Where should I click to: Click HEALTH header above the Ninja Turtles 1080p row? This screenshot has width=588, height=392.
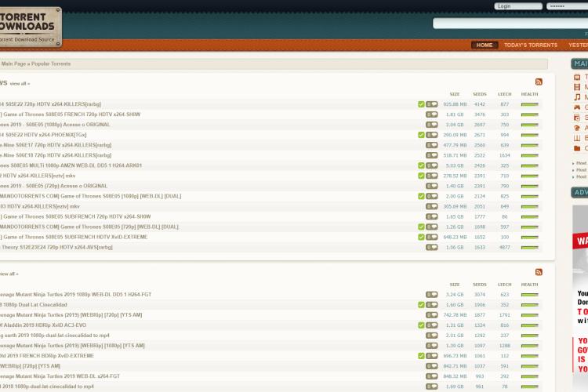[529, 285]
